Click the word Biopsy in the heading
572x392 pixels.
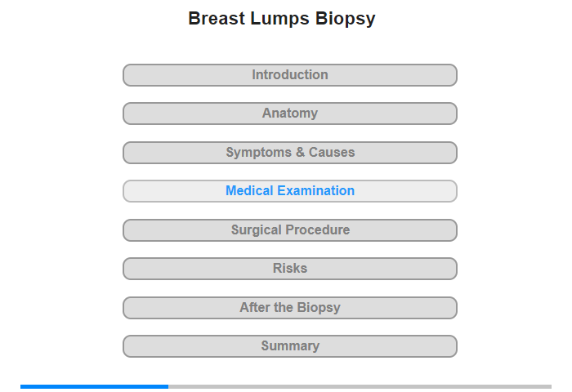point(346,20)
